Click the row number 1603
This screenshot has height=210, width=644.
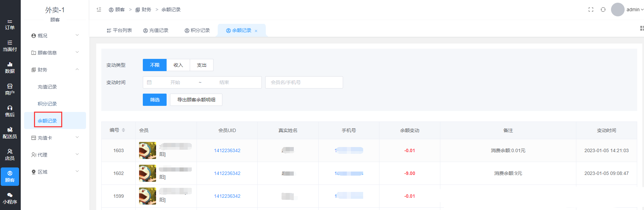[119, 150]
